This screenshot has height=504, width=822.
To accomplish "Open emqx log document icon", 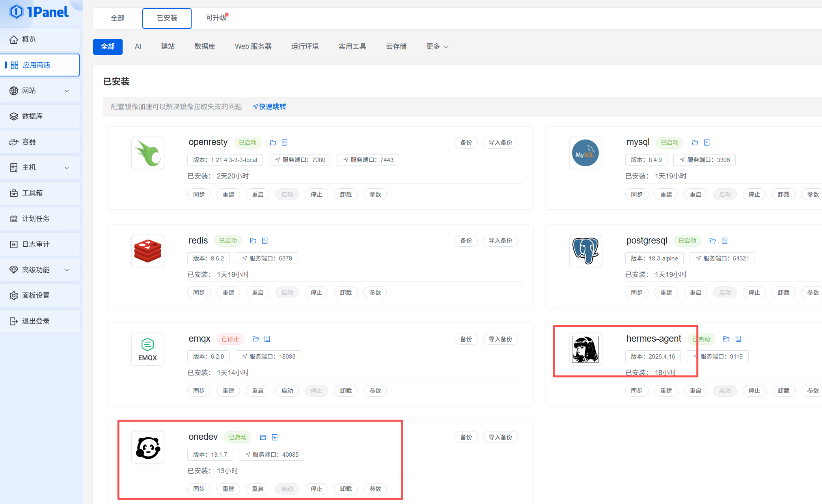I will (267, 339).
